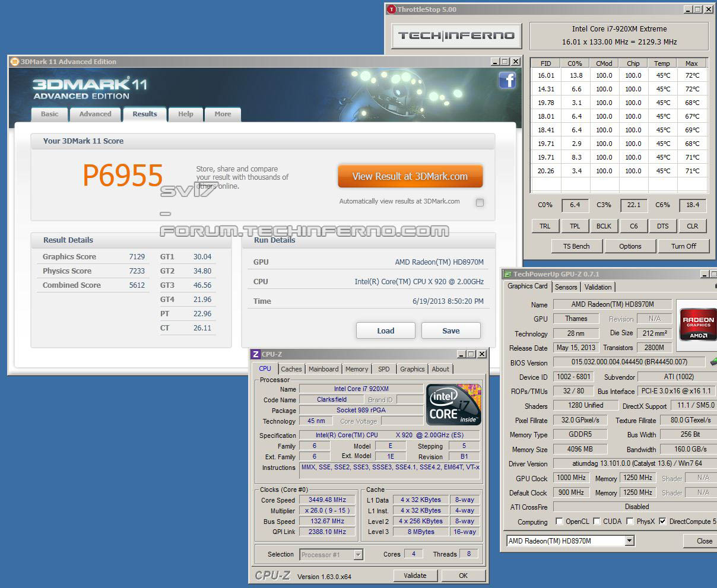717x588 pixels.
Task: Switch to the Sensors tab in GPU-Z
Action: (x=566, y=287)
